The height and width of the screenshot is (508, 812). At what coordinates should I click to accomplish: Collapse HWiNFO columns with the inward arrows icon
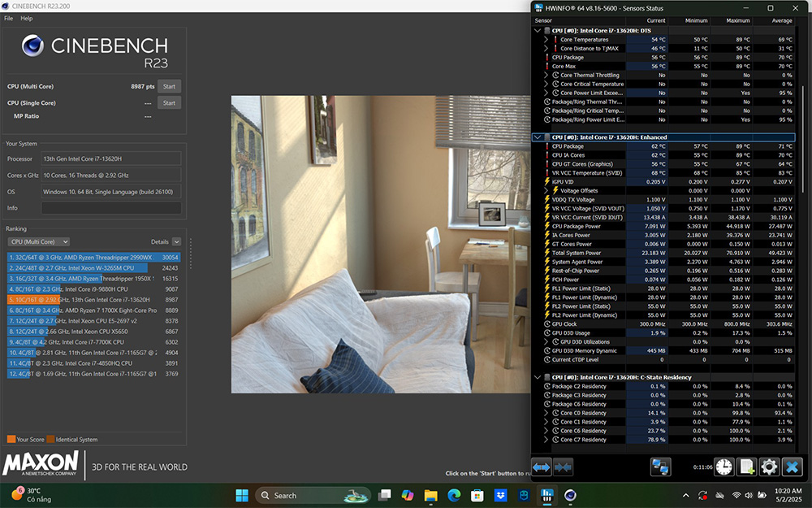tap(563, 467)
